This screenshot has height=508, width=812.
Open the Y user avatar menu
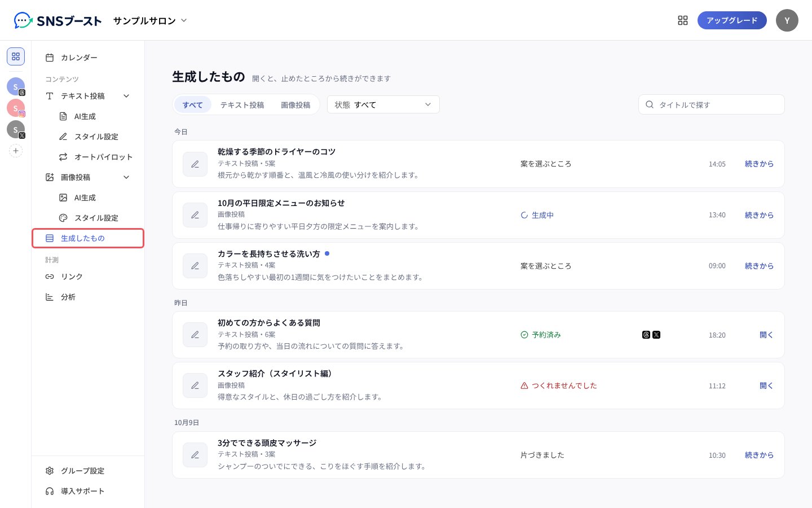coord(787,20)
